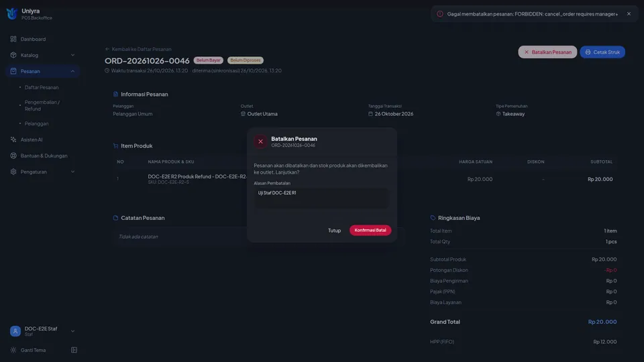Click the Catatan Pesanan note icon

click(115, 218)
